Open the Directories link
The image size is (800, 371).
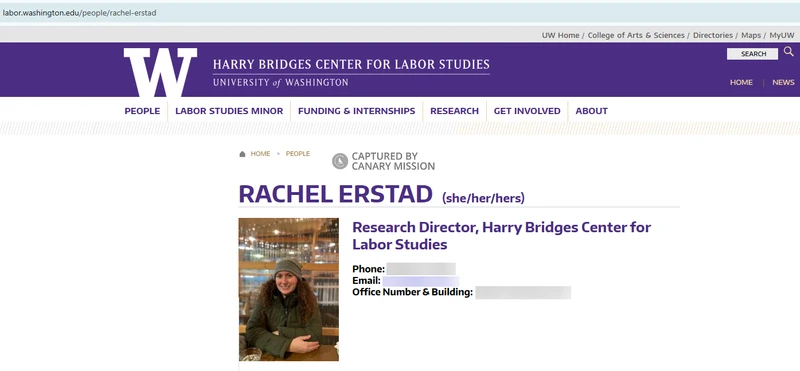pyautogui.click(x=713, y=35)
